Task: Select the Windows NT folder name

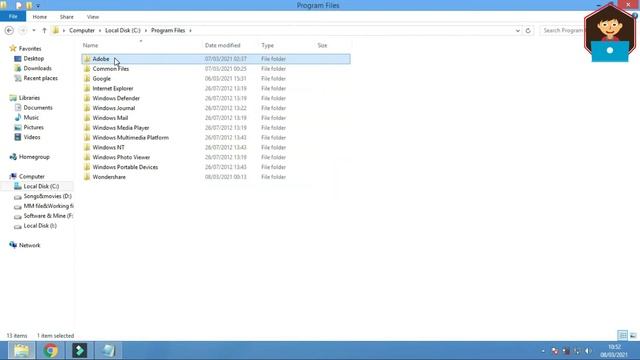Action: pos(108,147)
